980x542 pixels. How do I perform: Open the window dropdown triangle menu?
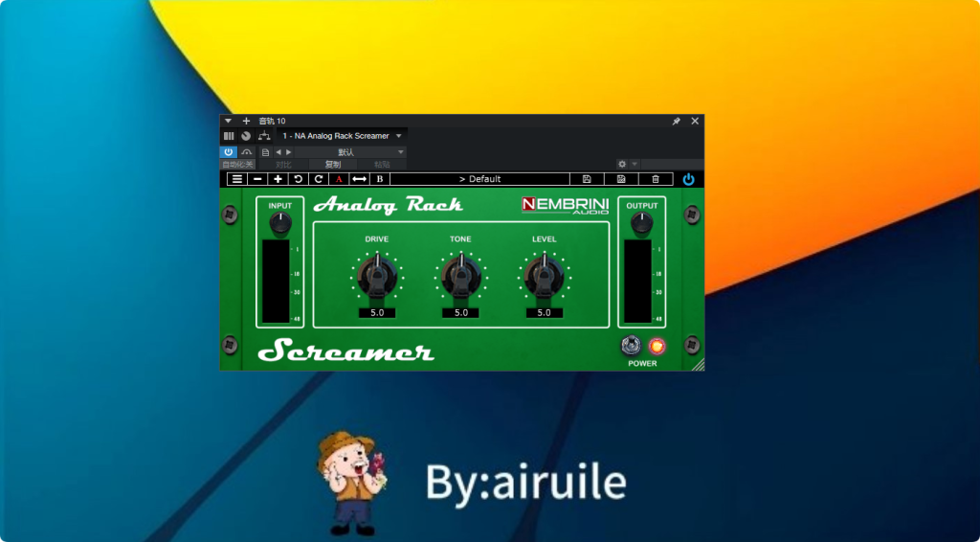pos(228,121)
